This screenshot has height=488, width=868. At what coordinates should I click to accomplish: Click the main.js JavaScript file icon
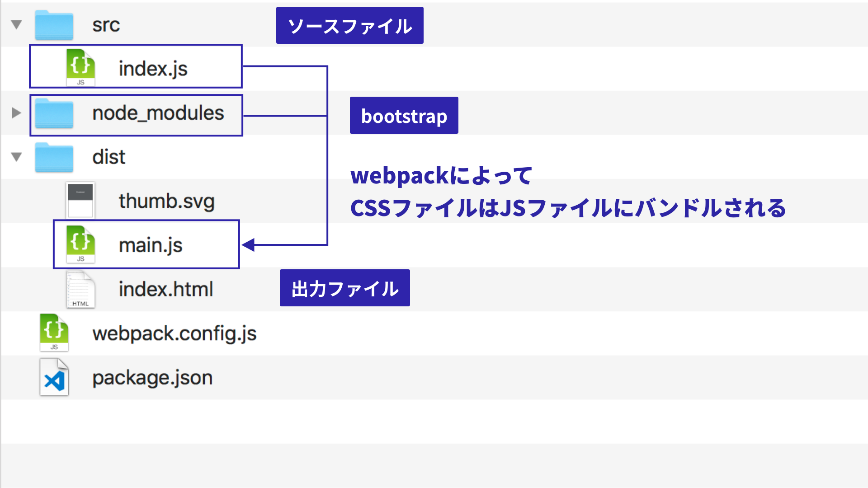[80, 244]
